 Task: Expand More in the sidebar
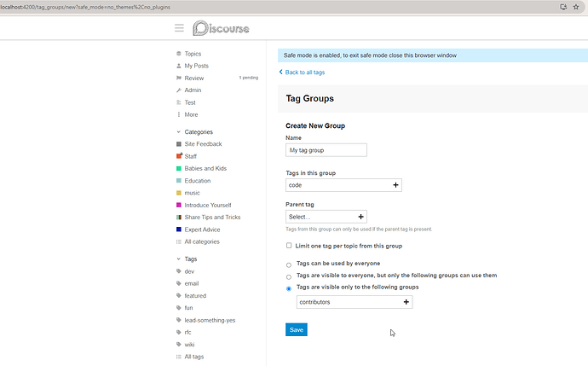(x=191, y=114)
